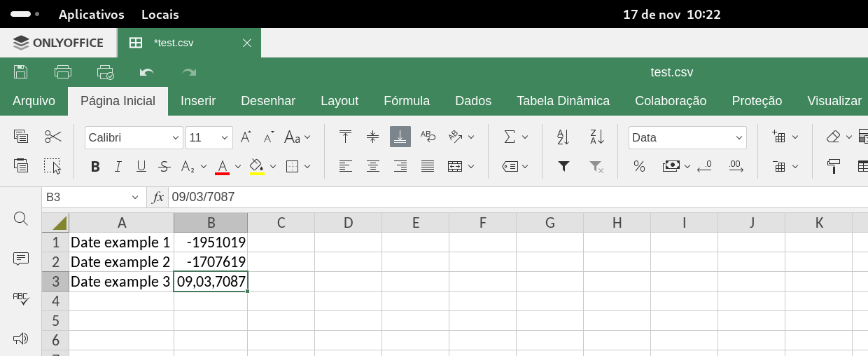Decrease font size
868x356 pixels.
(269, 137)
